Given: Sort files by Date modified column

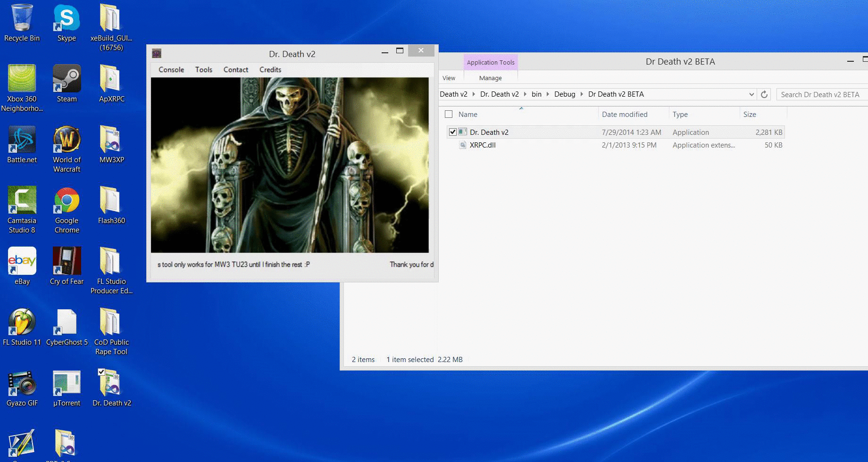Looking at the screenshot, I should (x=624, y=115).
